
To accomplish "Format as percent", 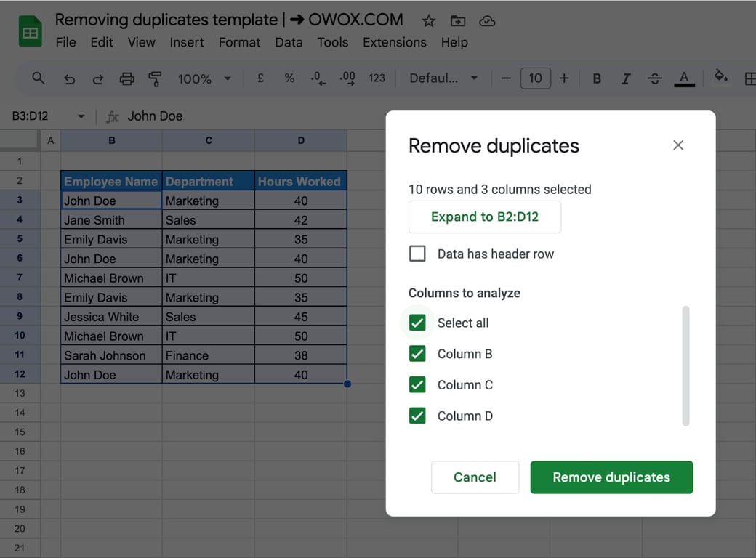I will (x=289, y=78).
